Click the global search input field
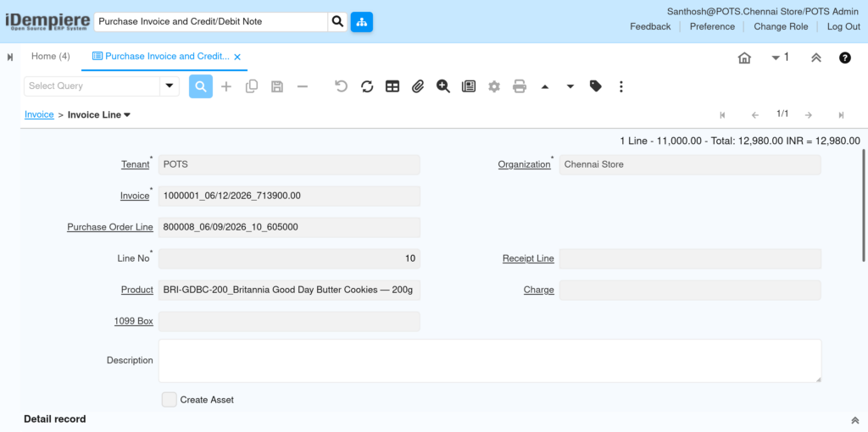868x432 pixels. pyautogui.click(x=211, y=22)
